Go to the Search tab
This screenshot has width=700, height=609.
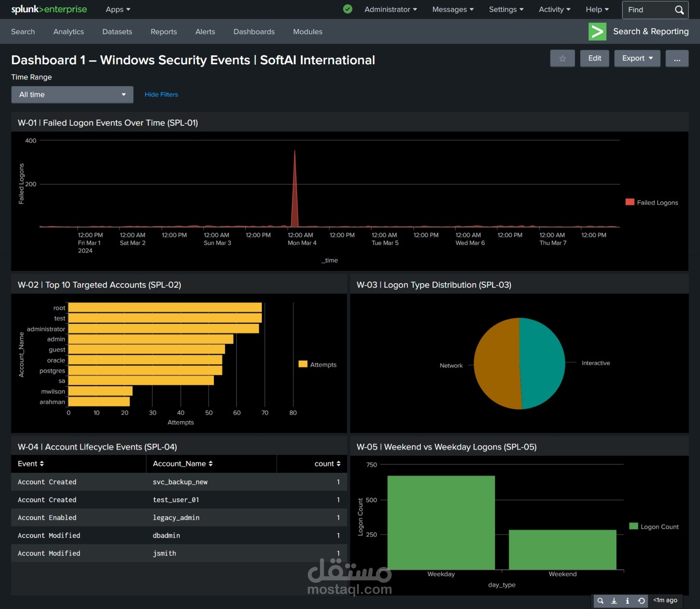tap(23, 32)
